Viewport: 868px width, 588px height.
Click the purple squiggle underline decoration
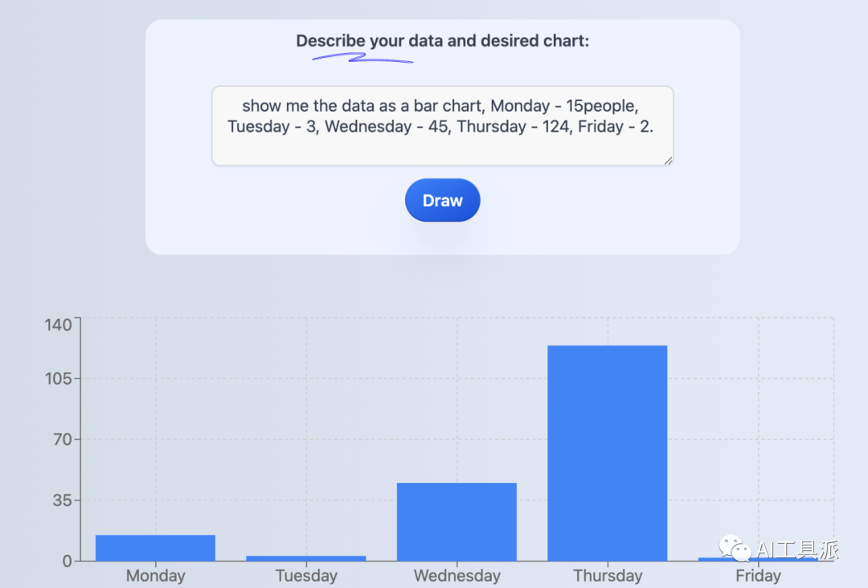click(x=362, y=58)
